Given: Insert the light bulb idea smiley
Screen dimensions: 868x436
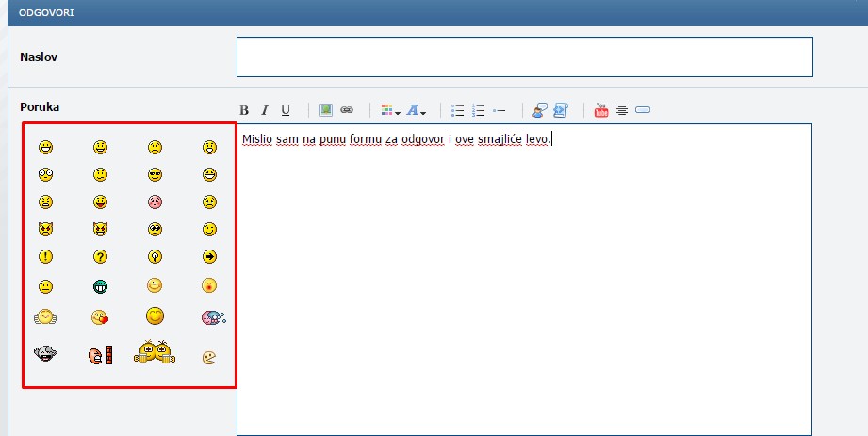Looking at the screenshot, I should click(155, 257).
